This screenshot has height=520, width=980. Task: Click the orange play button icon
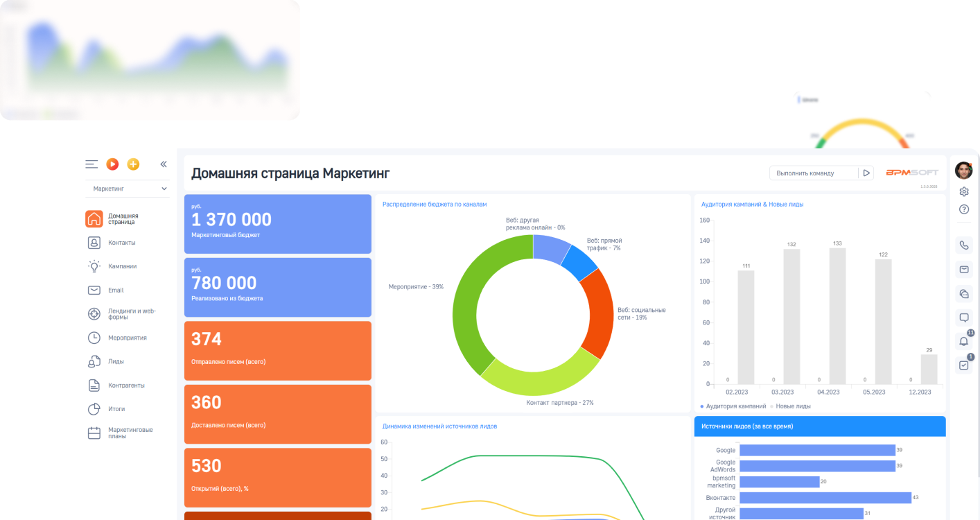[x=112, y=164]
